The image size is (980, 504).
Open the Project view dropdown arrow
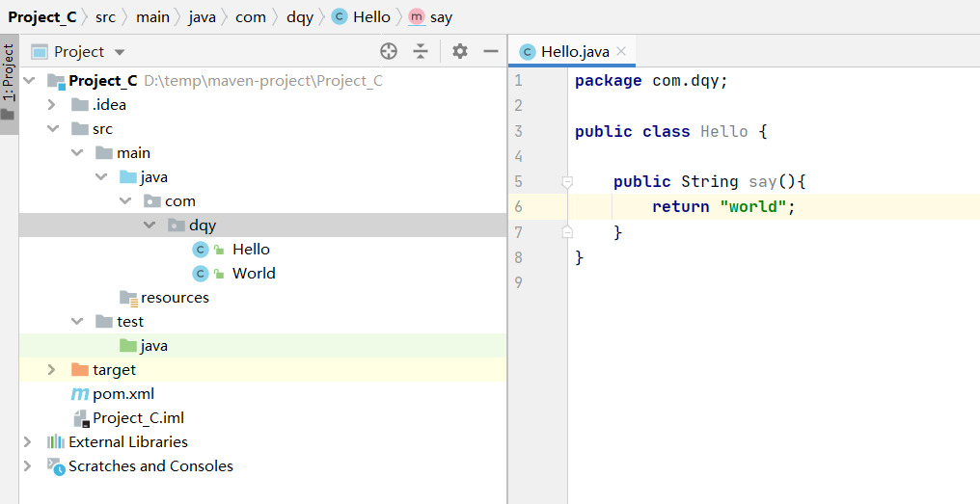(120, 52)
